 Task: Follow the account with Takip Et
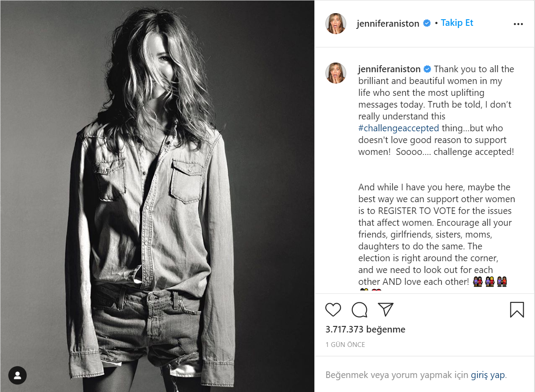(457, 23)
